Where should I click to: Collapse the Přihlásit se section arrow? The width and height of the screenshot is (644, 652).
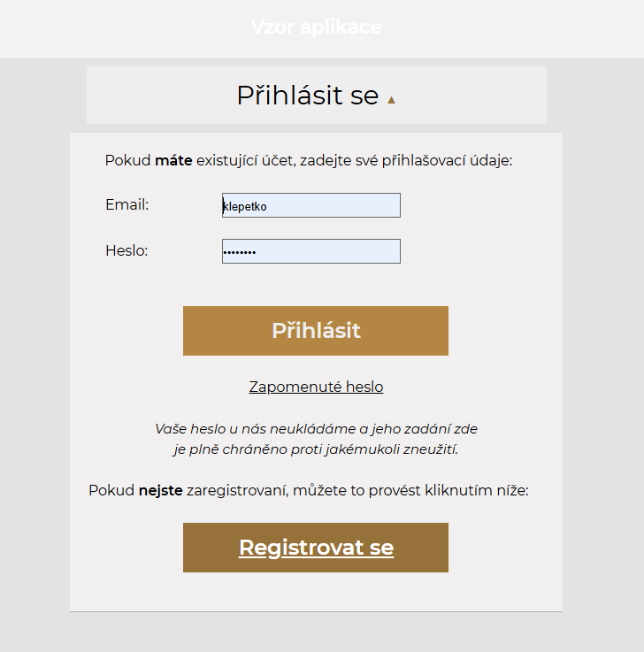tap(391, 100)
